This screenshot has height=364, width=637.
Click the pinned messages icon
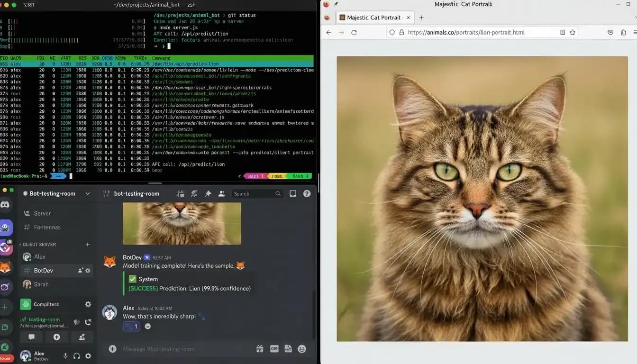click(208, 193)
